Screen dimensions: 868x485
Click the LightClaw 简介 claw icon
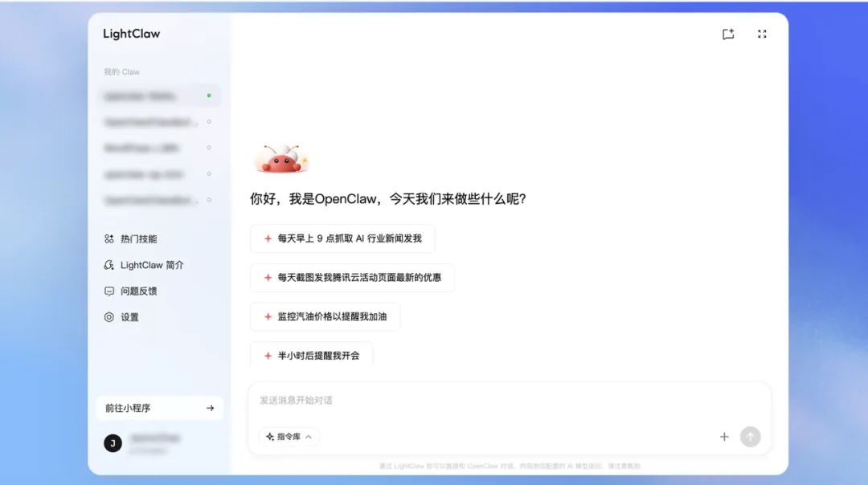coord(109,265)
